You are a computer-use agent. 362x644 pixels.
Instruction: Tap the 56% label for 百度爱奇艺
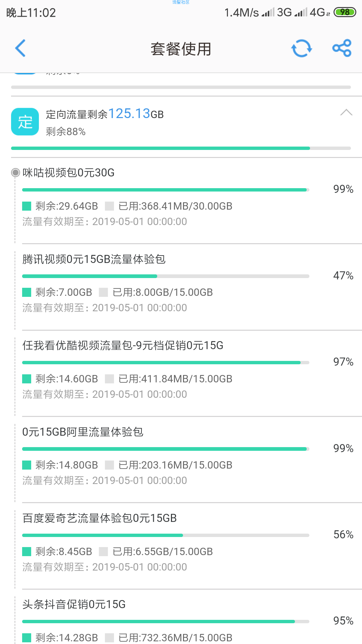(343, 535)
